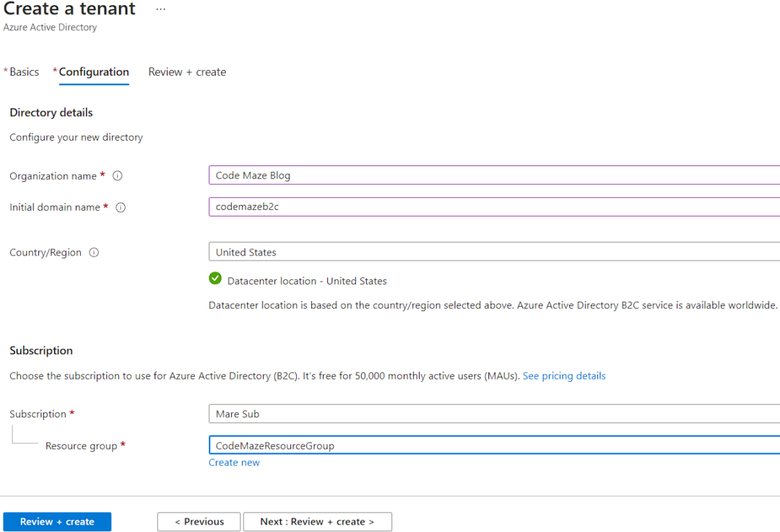Screen dimensions: 780x532
Task: Go back with the Previous button
Action: coord(199,522)
